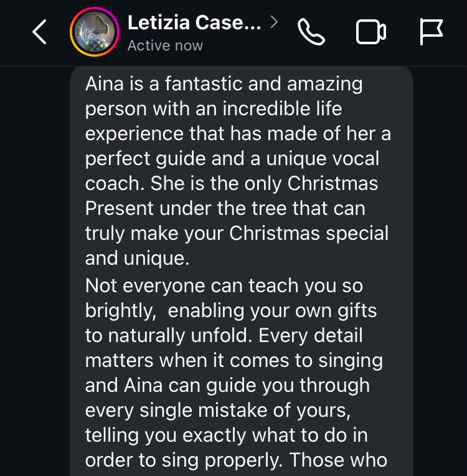467x476 pixels.
Task: Open the Letizia Case... contact name
Action: point(194,23)
